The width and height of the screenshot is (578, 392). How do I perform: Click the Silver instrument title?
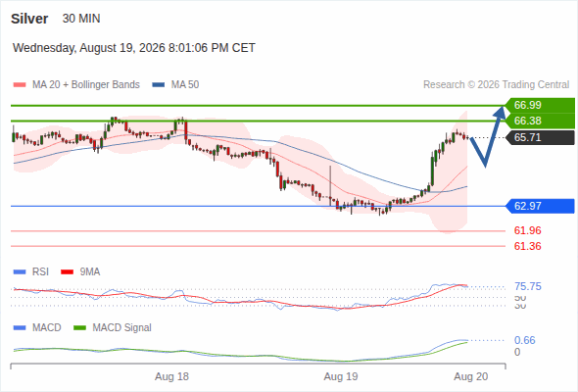tap(29, 19)
